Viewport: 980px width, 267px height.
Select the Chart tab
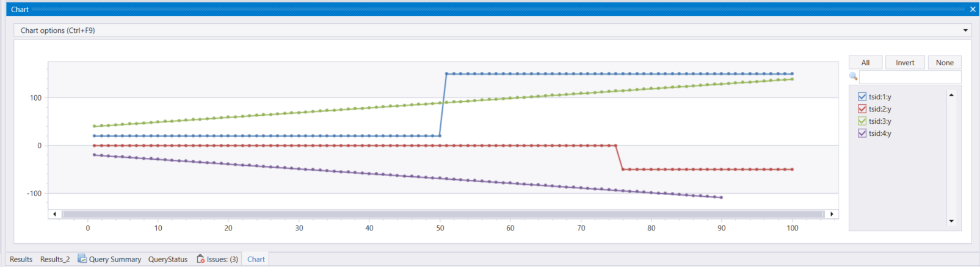[256, 259]
